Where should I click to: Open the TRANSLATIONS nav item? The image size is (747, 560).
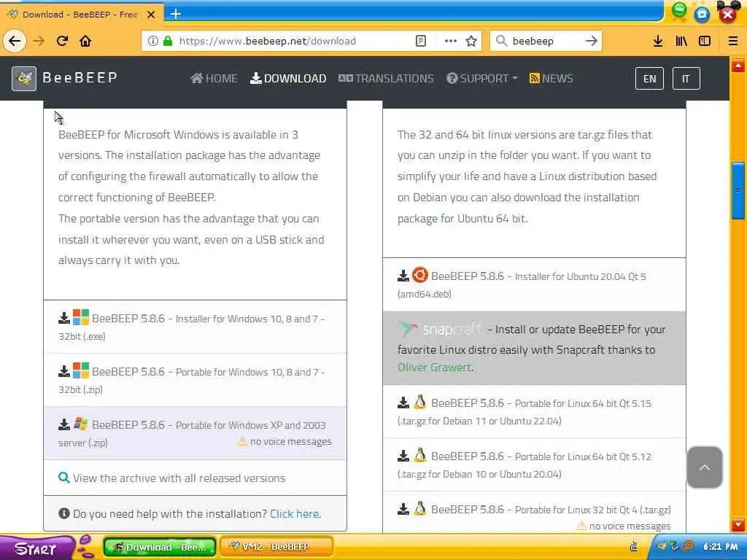point(386,78)
